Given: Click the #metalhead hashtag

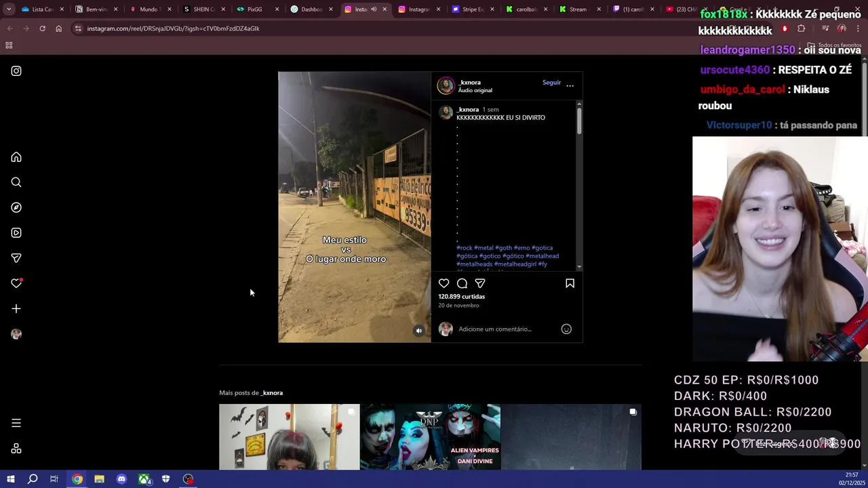Looking at the screenshot, I should coord(542,256).
